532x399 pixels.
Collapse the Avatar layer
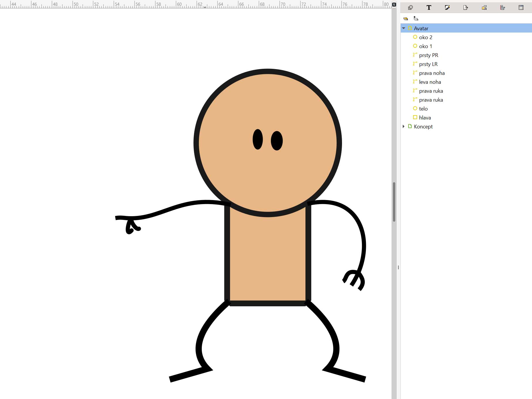pos(404,28)
